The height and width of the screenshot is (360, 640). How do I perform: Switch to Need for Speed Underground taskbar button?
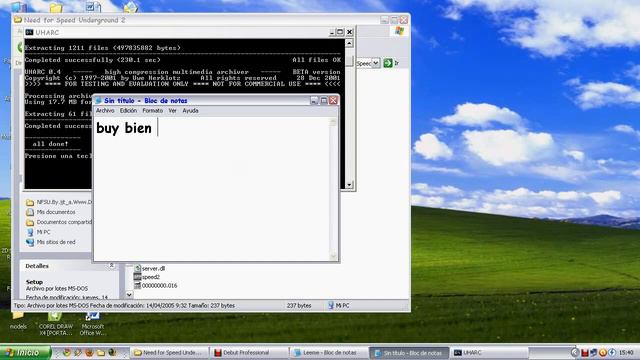(x=169, y=353)
